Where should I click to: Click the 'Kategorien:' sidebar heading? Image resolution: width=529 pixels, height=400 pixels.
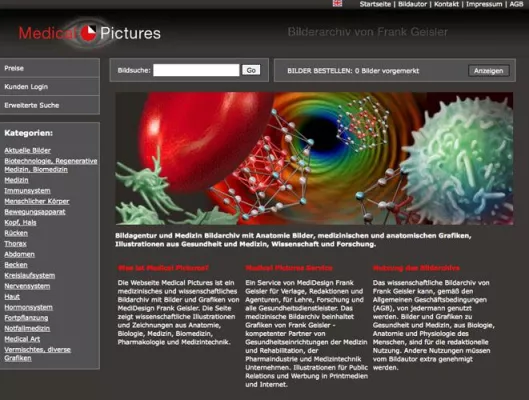[29, 133]
